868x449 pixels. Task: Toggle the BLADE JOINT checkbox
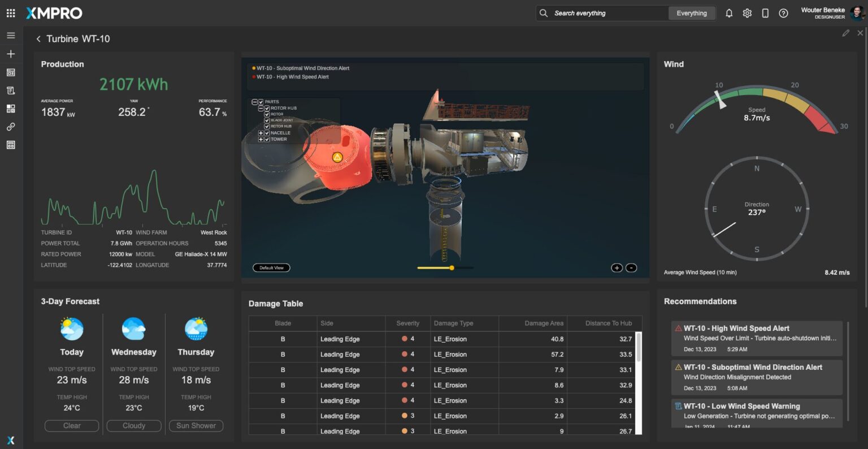(267, 120)
